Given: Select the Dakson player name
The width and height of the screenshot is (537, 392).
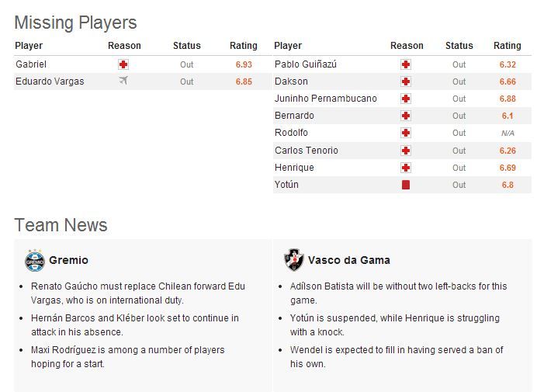Looking at the screenshot, I should click(x=291, y=82).
